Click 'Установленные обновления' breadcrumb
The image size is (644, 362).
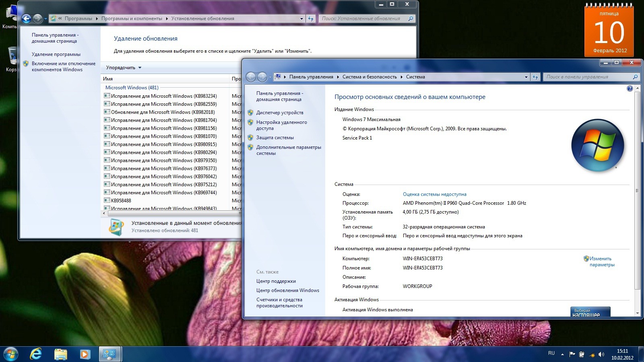coord(202,19)
